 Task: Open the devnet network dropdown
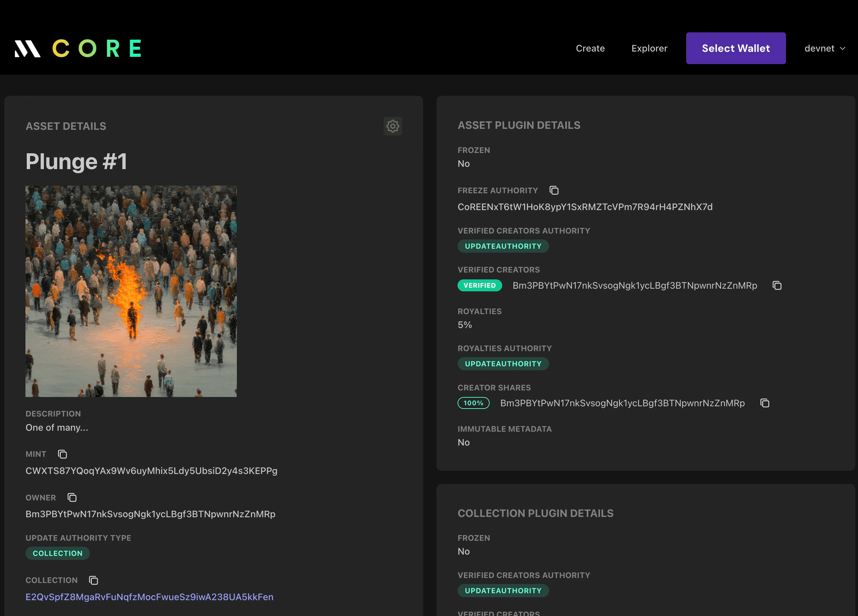point(819,49)
